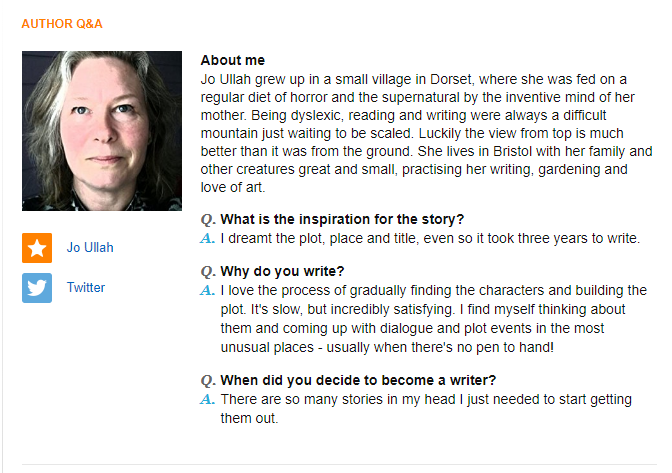The height and width of the screenshot is (473, 672).
Task: Click the Q icon beside the become-a-writer question
Action: point(208,380)
